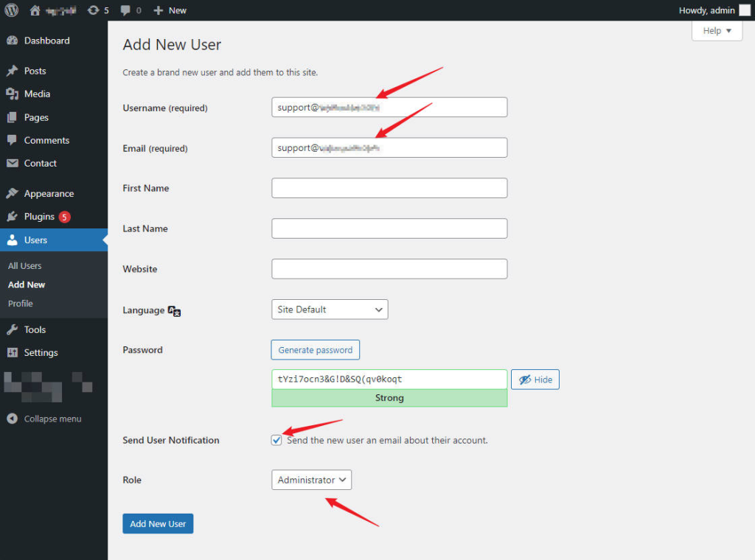Click the Add New User button
Screen dimensions: 755x560
(158, 524)
